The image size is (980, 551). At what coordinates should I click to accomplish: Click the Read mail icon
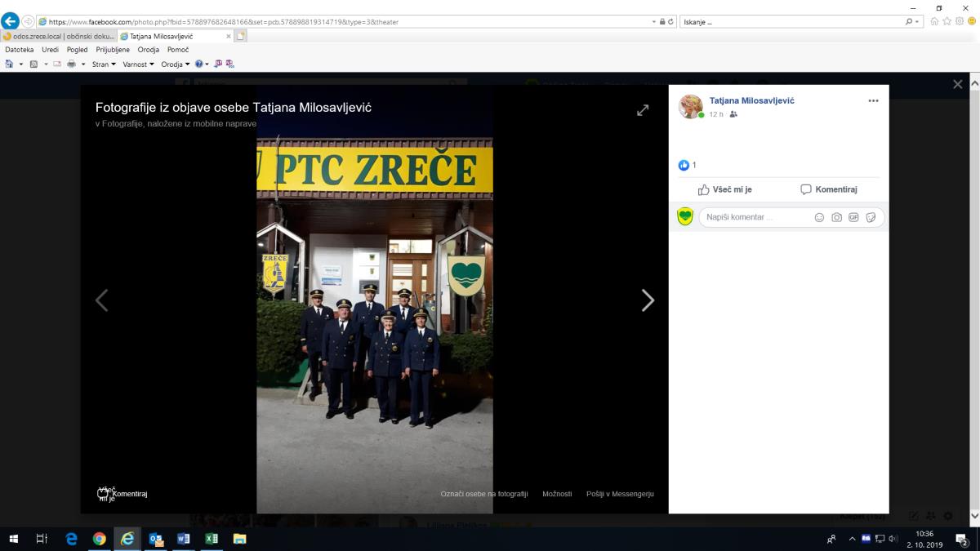click(57, 64)
